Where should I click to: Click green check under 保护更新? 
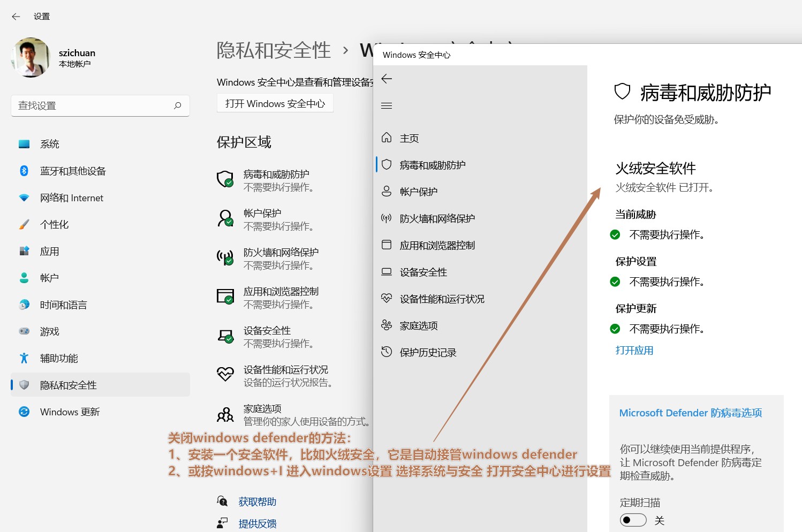[x=615, y=329]
